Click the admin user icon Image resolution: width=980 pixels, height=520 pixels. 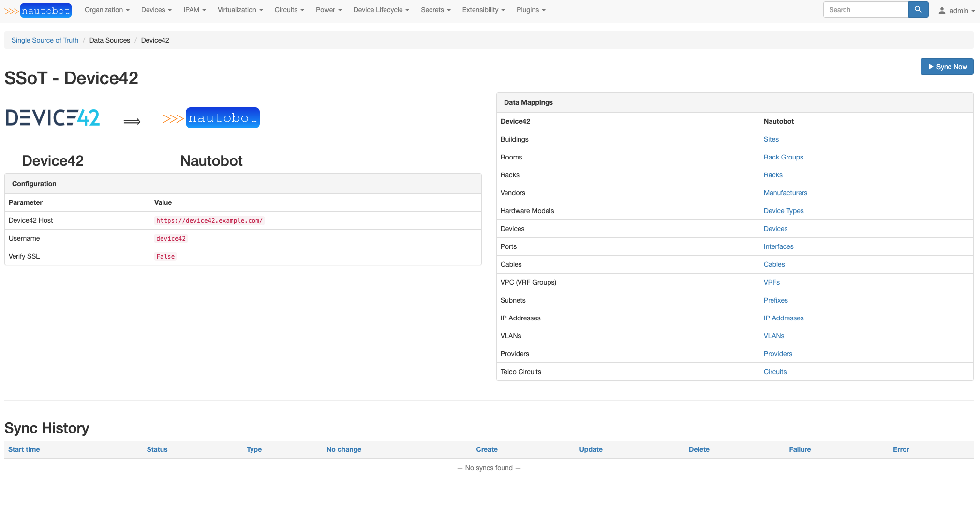942,10
